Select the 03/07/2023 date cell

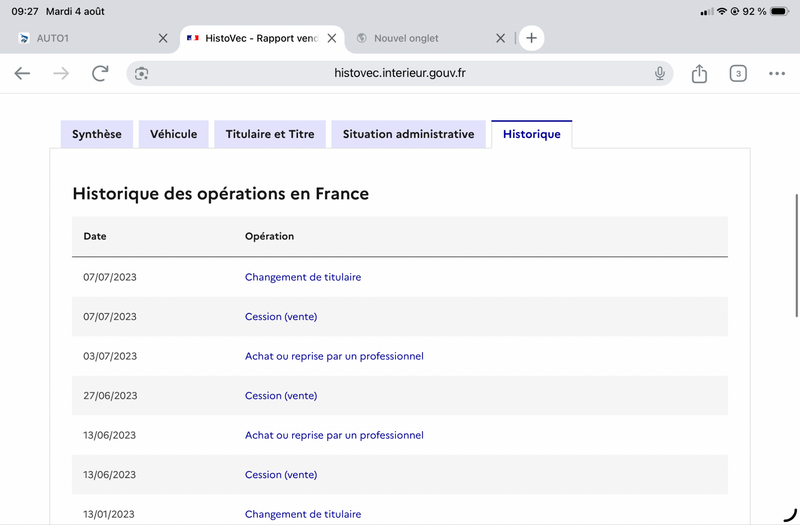tap(110, 356)
